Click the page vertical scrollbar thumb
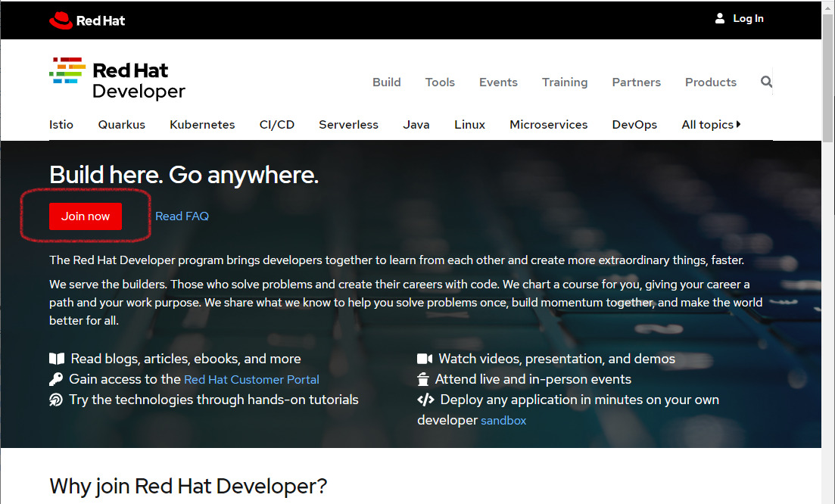 [827, 77]
